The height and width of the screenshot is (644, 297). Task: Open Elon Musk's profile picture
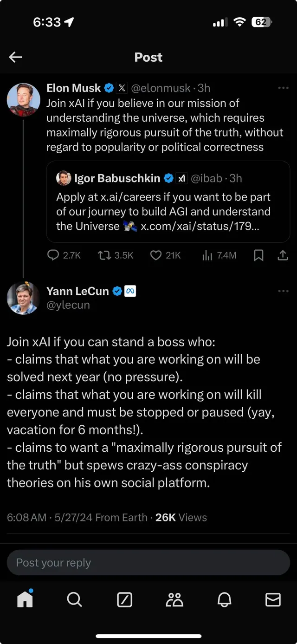coord(23,99)
